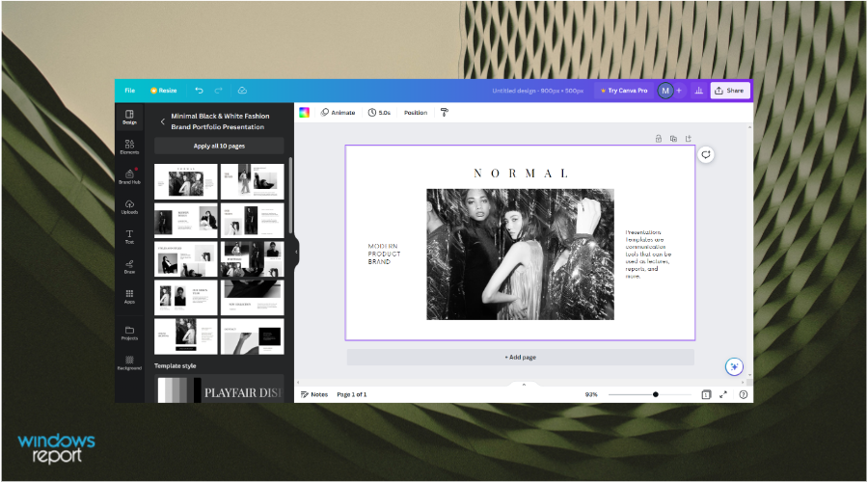Click the Undo arrow icon

click(x=200, y=91)
